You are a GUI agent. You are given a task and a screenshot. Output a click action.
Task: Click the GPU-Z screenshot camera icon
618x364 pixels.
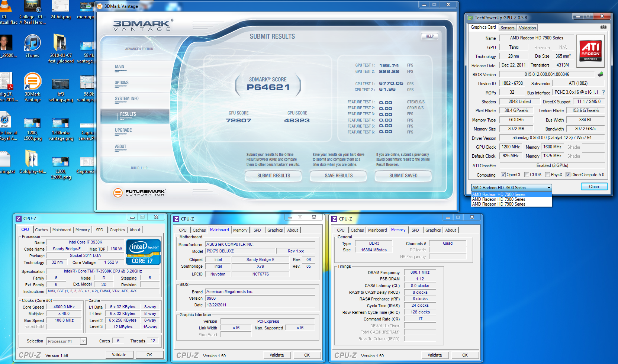point(603,27)
